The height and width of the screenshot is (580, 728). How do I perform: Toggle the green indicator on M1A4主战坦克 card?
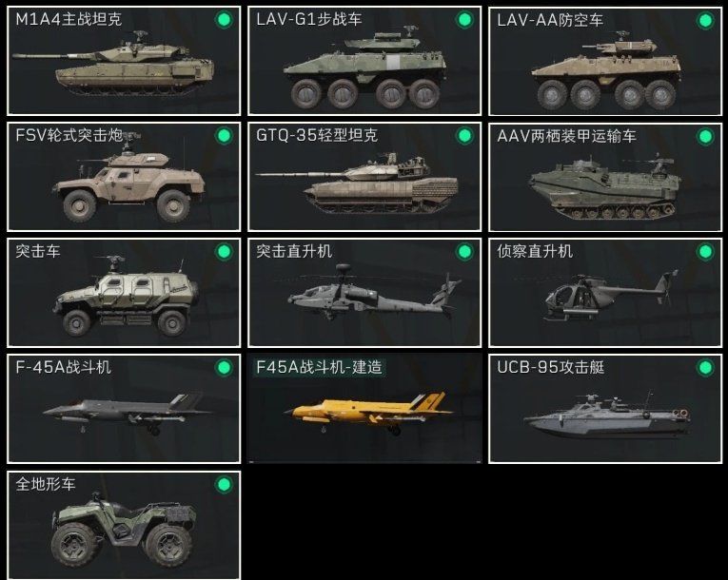pyautogui.click(x=224, y=20)
